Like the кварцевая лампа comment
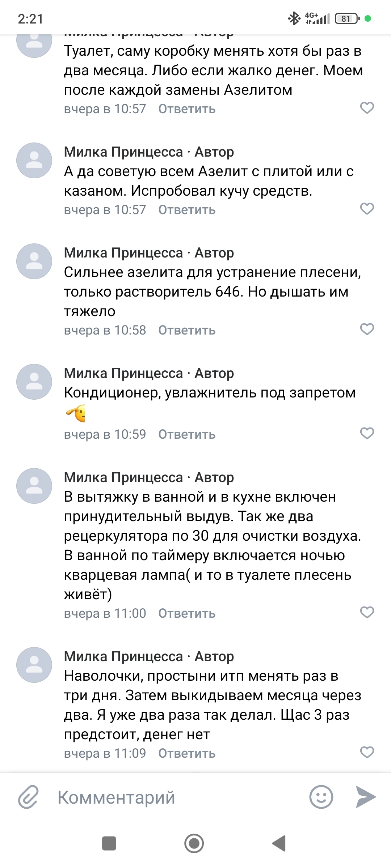This screenshot has width=391, height=868. [x=367, y=612]
